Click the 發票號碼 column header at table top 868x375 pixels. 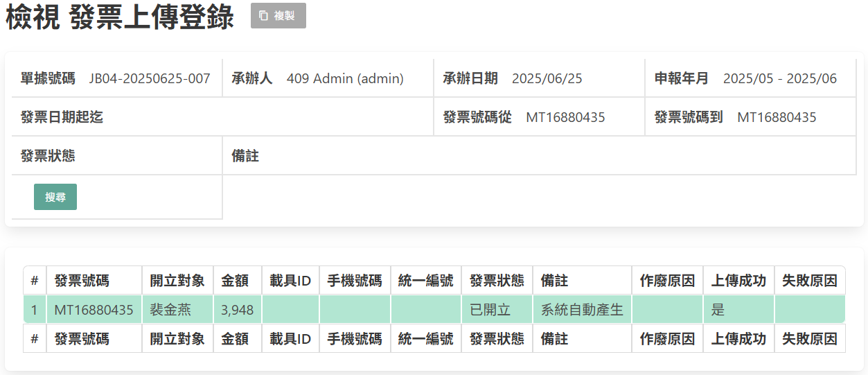82,281
